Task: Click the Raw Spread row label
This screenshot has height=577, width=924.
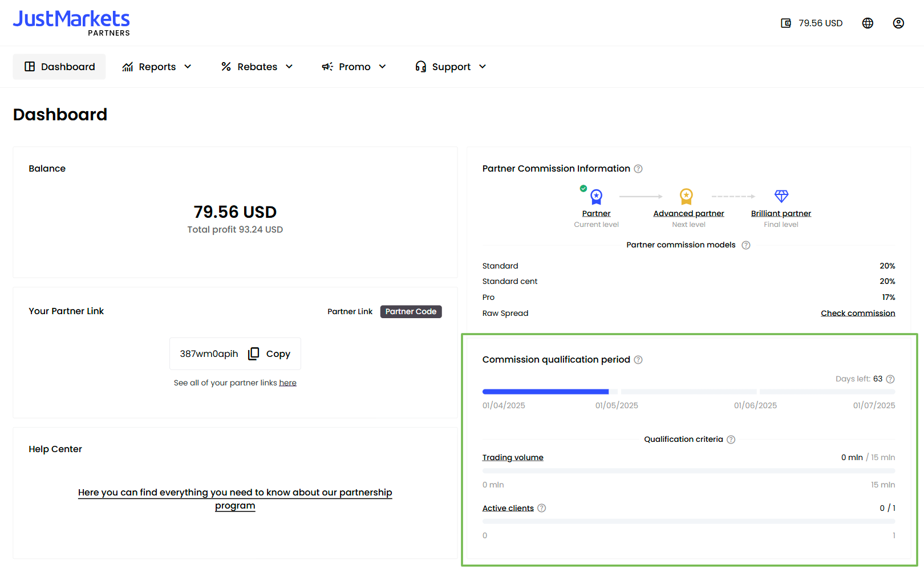Action: click(x=505, y=313)
